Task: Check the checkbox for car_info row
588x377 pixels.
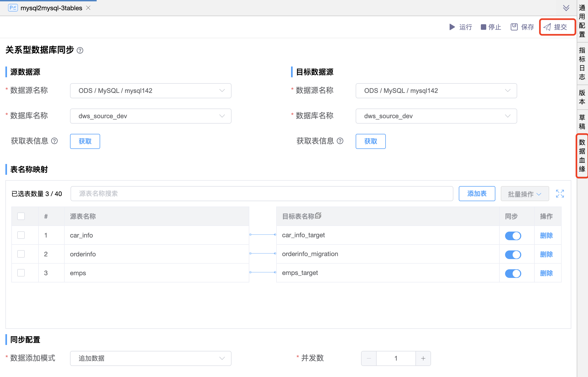Action: pos(21,235)
